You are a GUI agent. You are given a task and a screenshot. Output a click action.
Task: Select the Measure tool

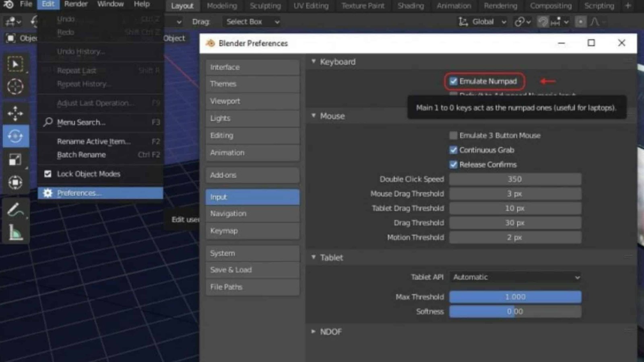tap(16, 232)
